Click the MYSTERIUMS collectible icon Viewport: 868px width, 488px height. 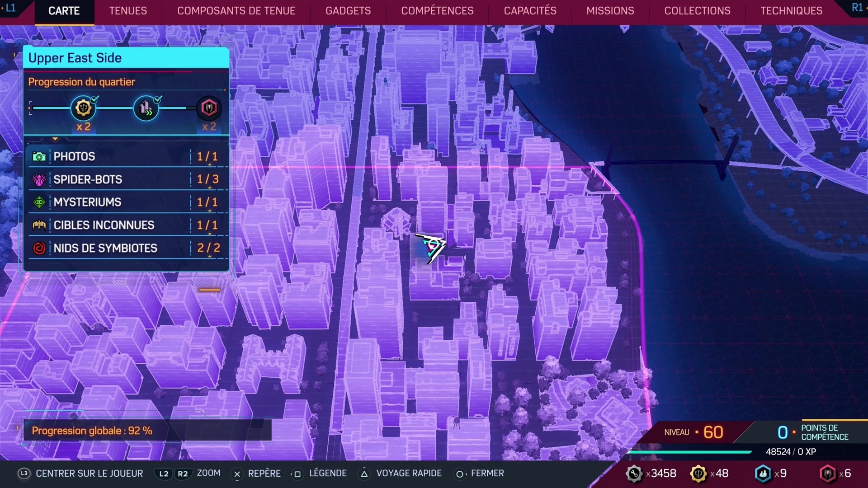39,202
